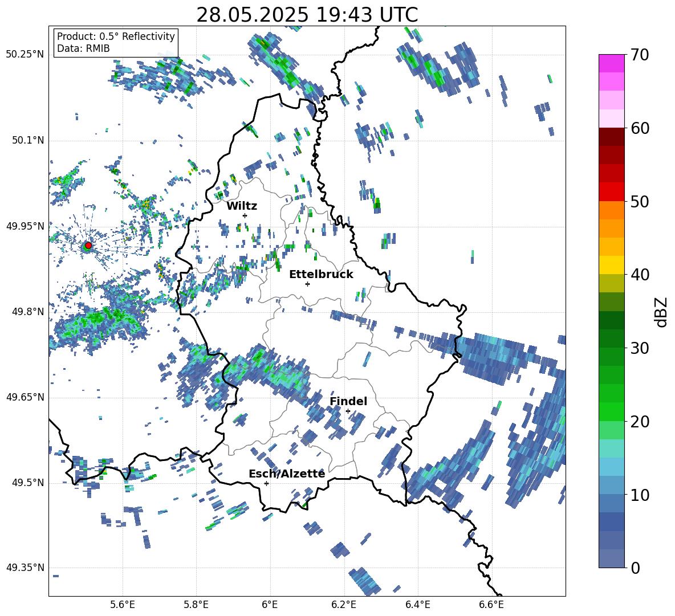
Task: Click the 5.8°E longitude label
Action: [x=196, y=605]
